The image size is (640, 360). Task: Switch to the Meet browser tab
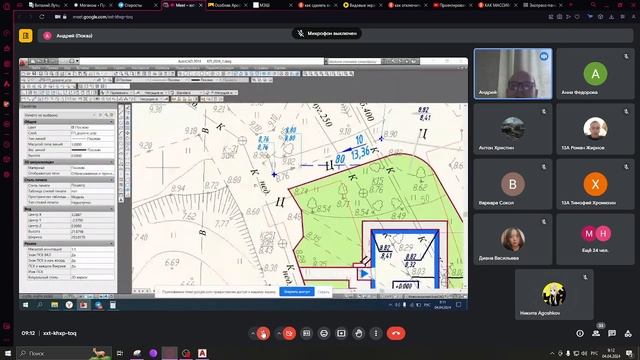[x=183, y=5]
